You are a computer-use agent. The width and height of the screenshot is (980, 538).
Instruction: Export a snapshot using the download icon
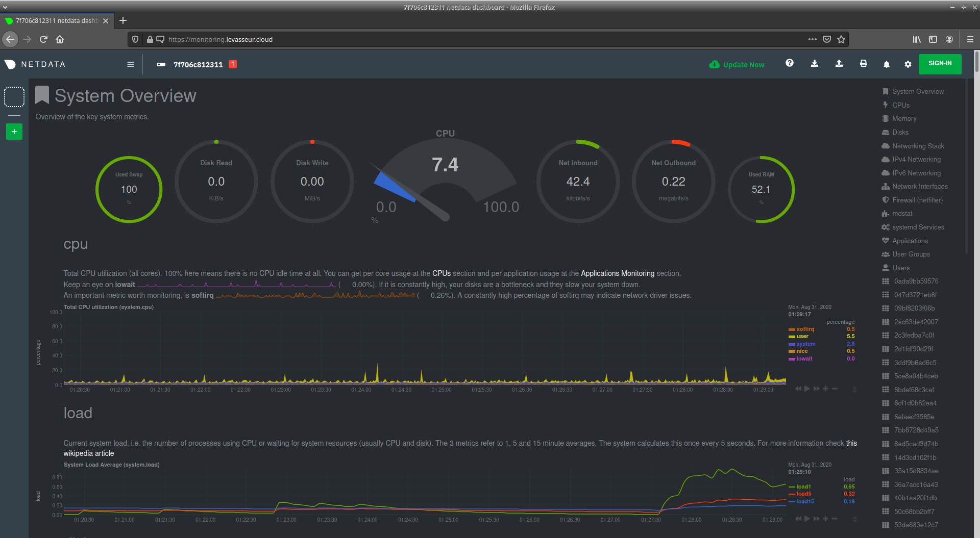(815, 64)
